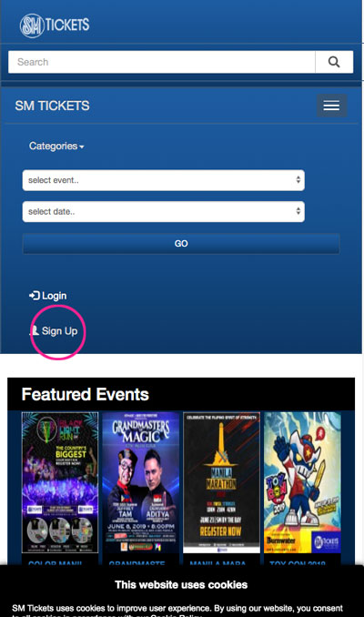The height and width of the screenshot is (617, 364).
Task: Expand the Categories dropdown menu
Action: point(56,146)
